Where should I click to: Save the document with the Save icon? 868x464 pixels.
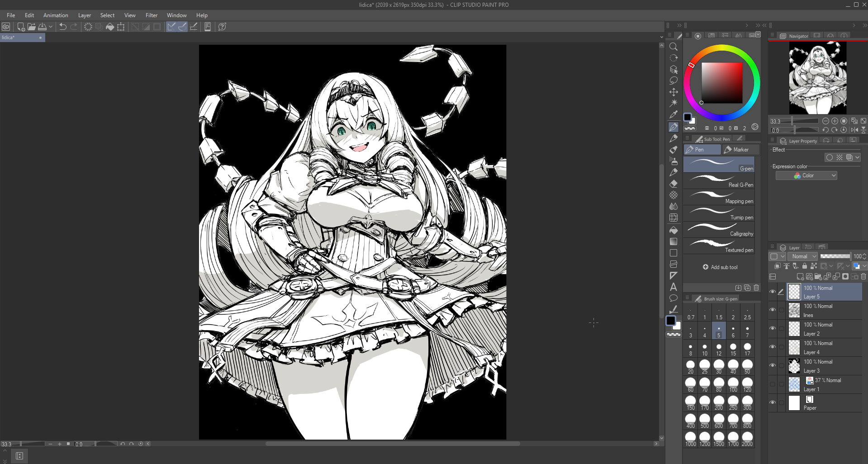43,27
